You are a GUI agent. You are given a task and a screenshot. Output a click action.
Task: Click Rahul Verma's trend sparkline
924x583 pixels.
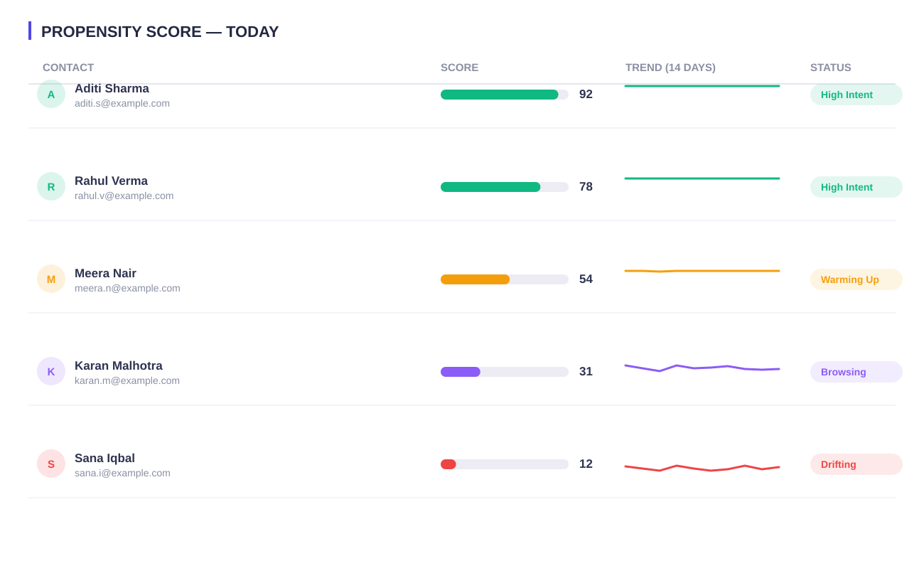pyautogui.click(x=702, y=178)
